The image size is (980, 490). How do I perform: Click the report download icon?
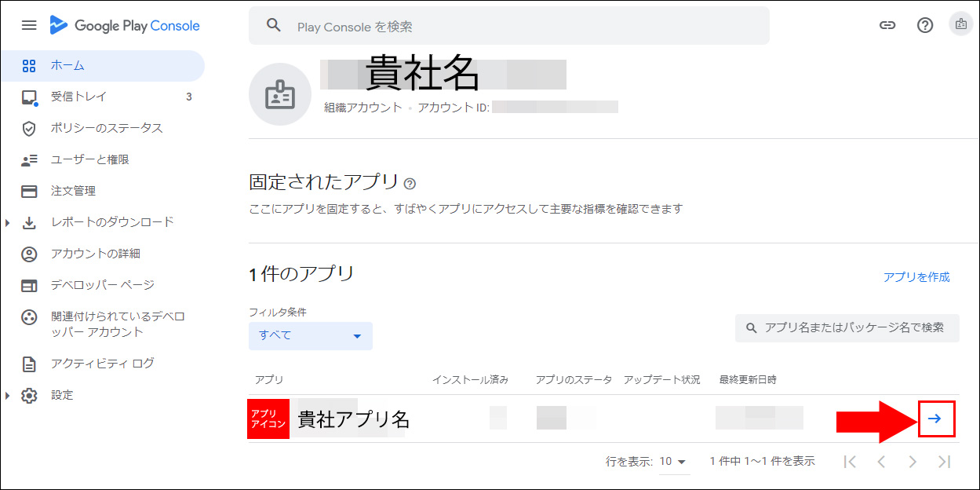pyautogui.click(x=29, y=223)
